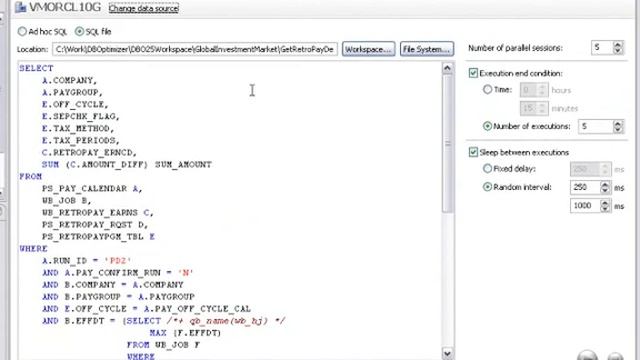This screenshot has width=640, height=360.
Task: Increase the Random interval 1000 ms value
Action: 605,202
